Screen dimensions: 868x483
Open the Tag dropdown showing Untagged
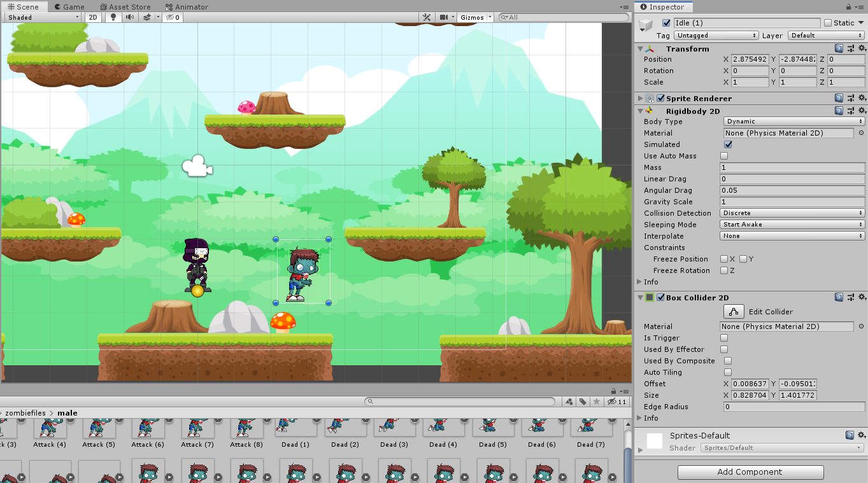716,36
